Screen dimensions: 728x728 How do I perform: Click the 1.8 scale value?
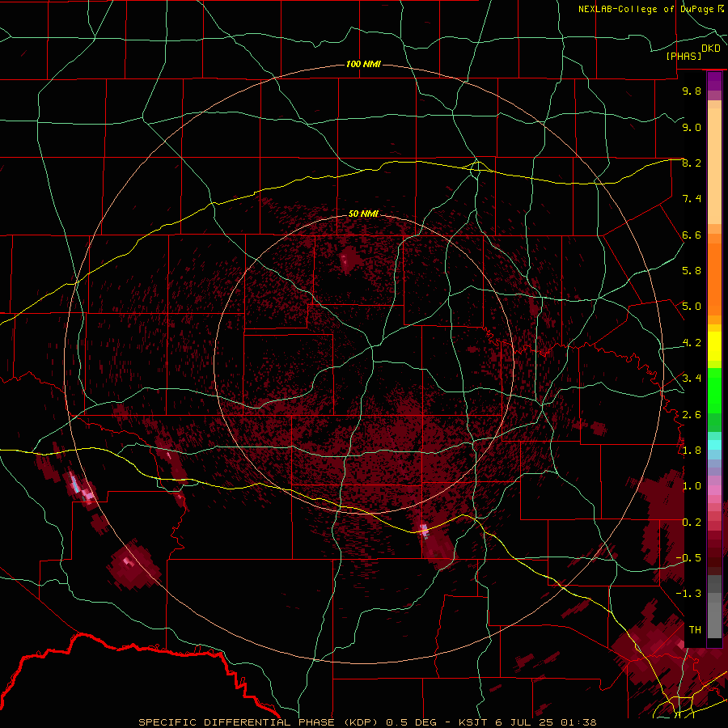[x=692, y=451]
